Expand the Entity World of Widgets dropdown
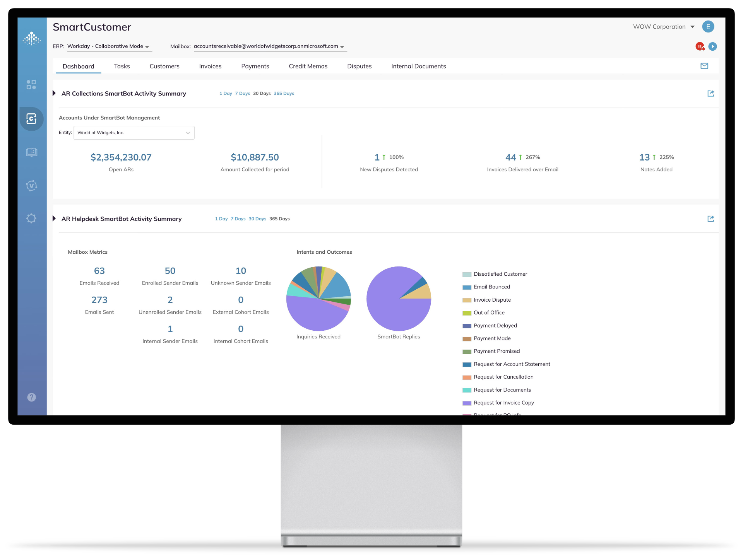Screen dimensions: 743x560 coord(134,133)
